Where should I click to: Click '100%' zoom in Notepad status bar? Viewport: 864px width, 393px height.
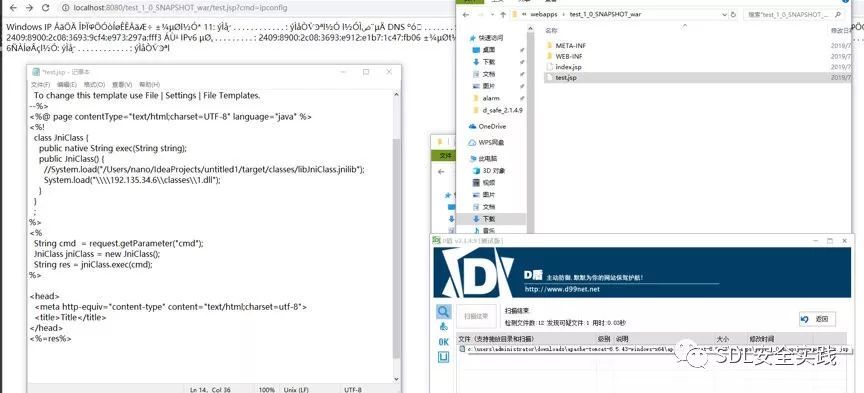pos(267,389)
